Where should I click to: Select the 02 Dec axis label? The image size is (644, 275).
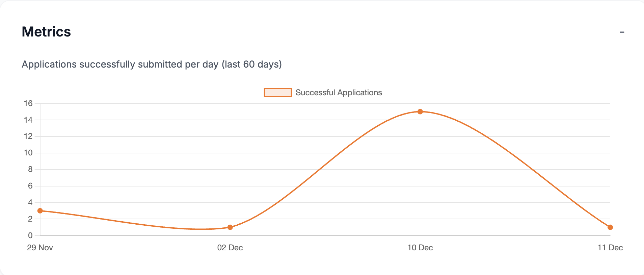(230, 248)
